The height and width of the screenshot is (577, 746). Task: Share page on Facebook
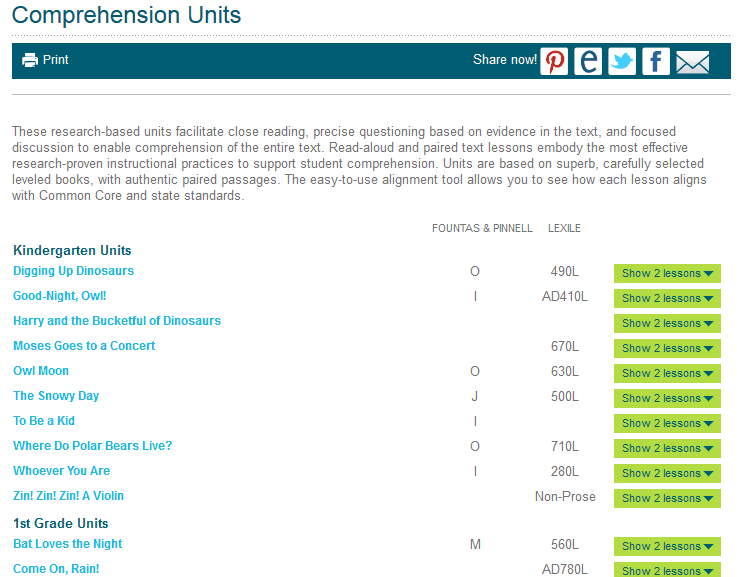coord(656,61)
